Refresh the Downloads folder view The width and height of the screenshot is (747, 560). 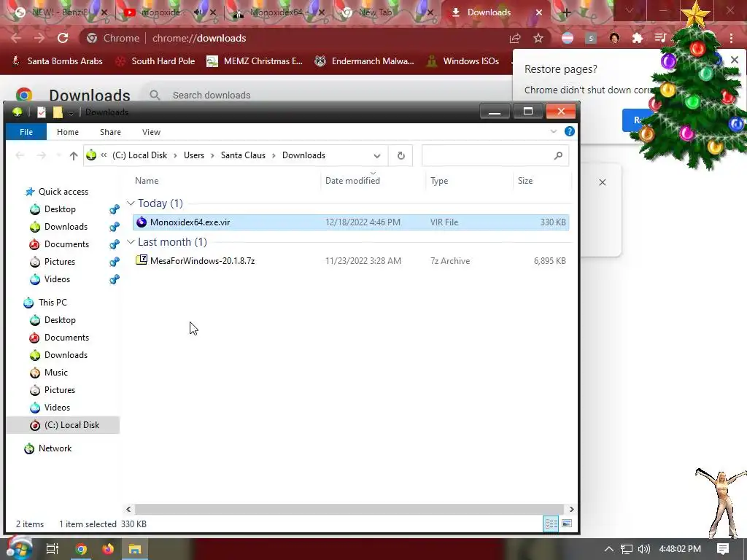pyautogui.click(x=401, y=156)
